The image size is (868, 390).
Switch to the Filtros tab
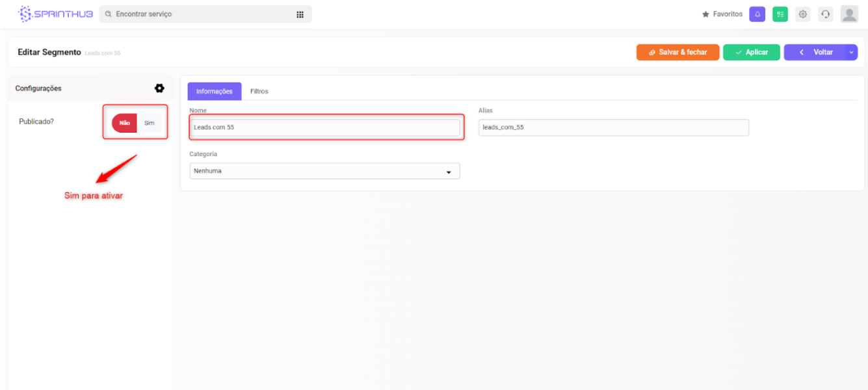pyautogui.click(x=259, y=92)
